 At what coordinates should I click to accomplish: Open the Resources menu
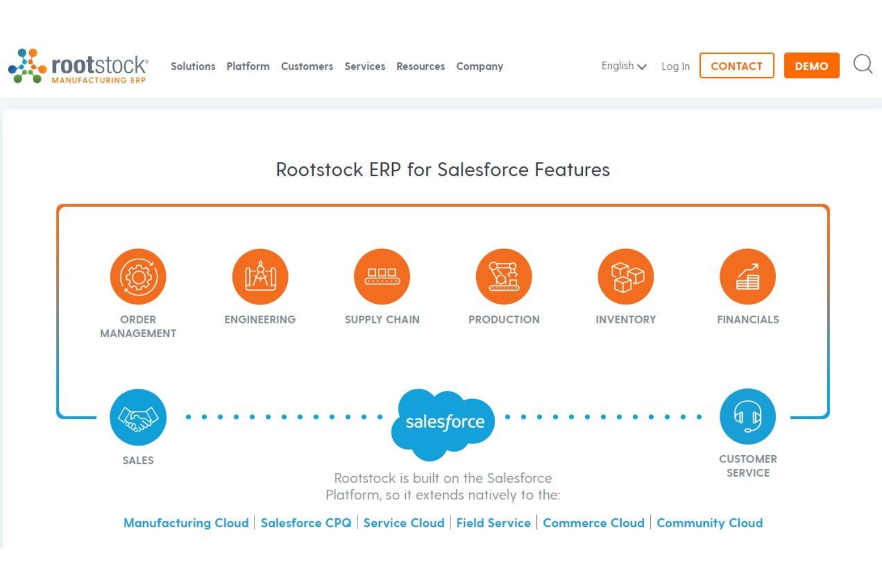point(421,66)
